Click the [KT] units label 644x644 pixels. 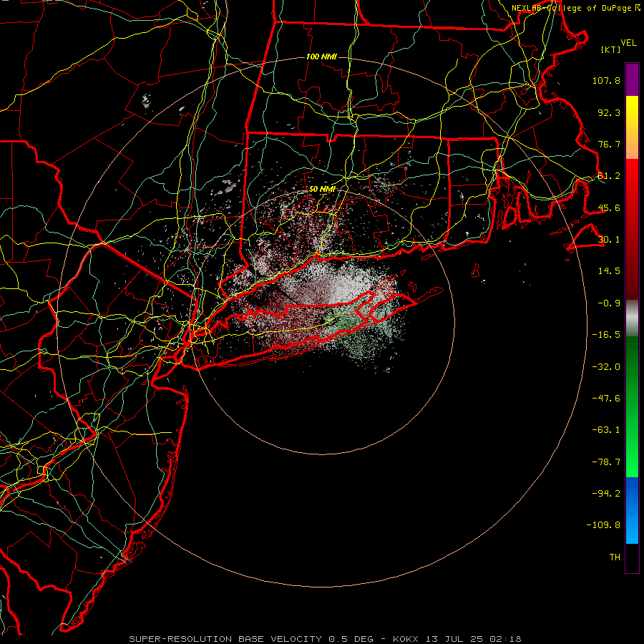tap(611, 49)
